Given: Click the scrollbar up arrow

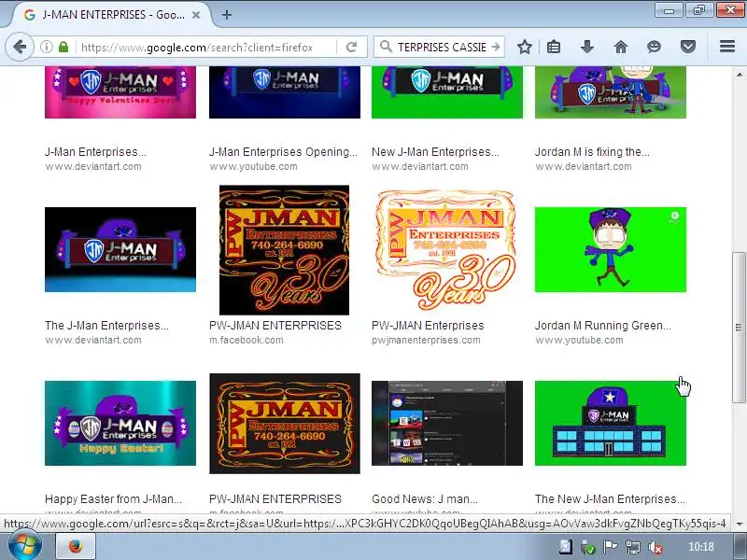Looking at the screenshot, I should tap(739, 75).
